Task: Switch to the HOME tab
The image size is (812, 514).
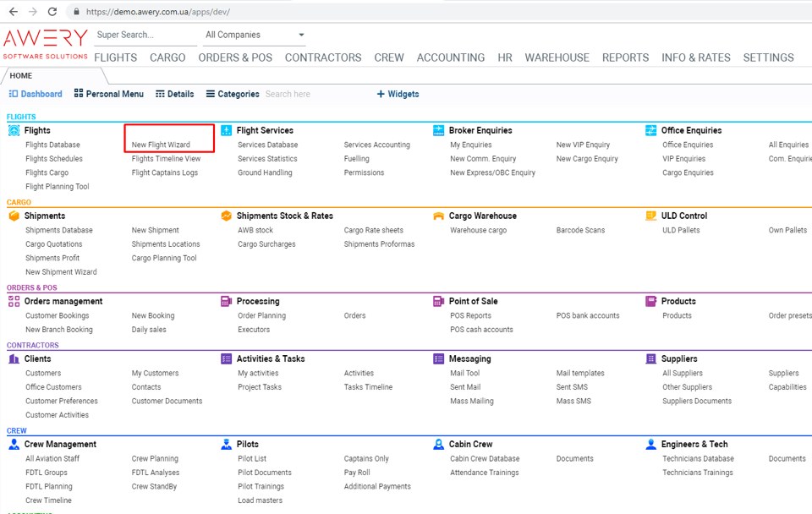Action: coord(21,76)
